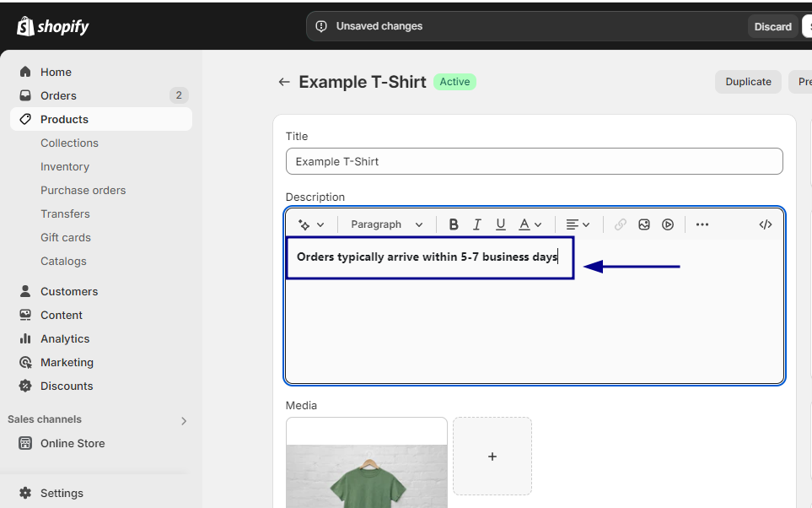The image size is (812, 508).
Task: Apply bold formatting in the description editor
Action: (454, 224)
